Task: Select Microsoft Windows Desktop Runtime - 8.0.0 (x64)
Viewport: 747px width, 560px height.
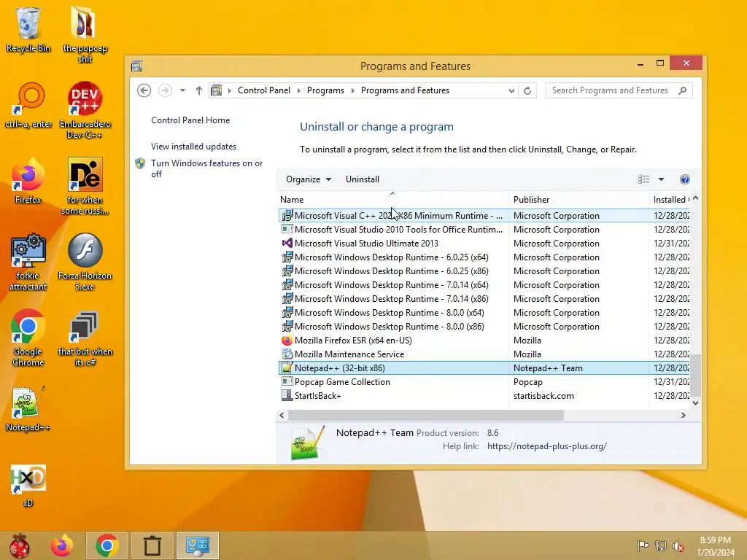Action: [x=484, y=313]
